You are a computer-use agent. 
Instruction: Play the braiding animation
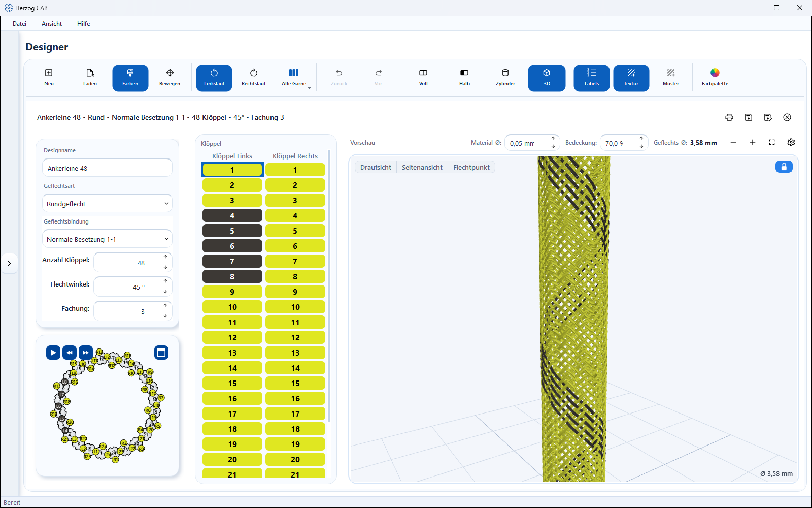pos(53,352)
